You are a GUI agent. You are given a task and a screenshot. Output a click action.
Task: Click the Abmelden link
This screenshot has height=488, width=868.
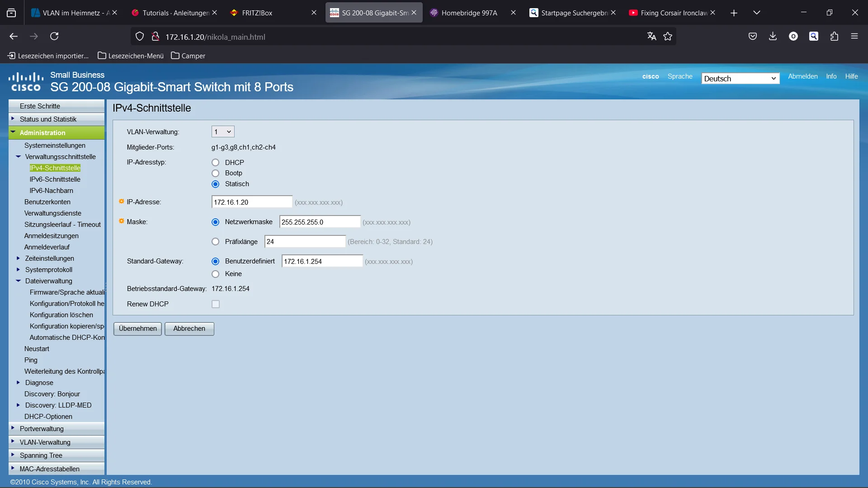point(803,76)
